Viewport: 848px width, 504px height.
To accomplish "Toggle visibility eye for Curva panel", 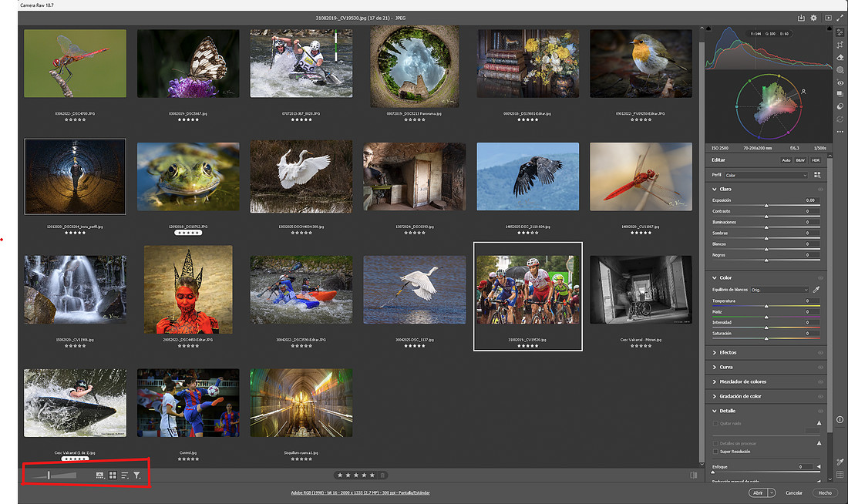I will 820,367.
